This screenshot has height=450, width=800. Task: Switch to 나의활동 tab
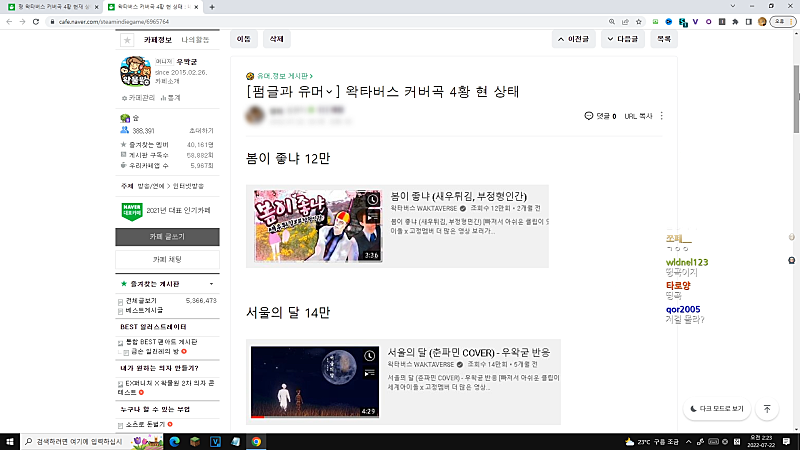pyautogui.click(x=195, y=40)
